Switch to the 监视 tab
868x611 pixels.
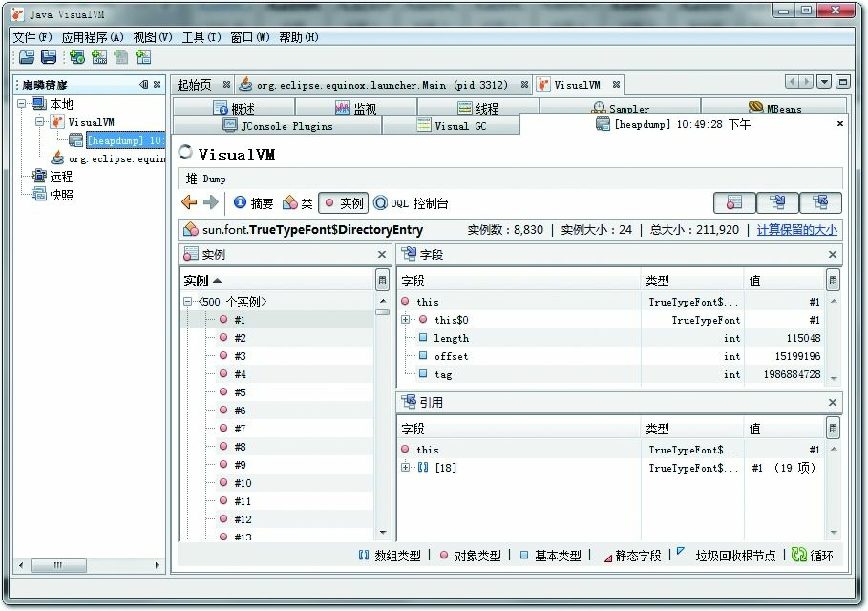click(x=356, y=108)
